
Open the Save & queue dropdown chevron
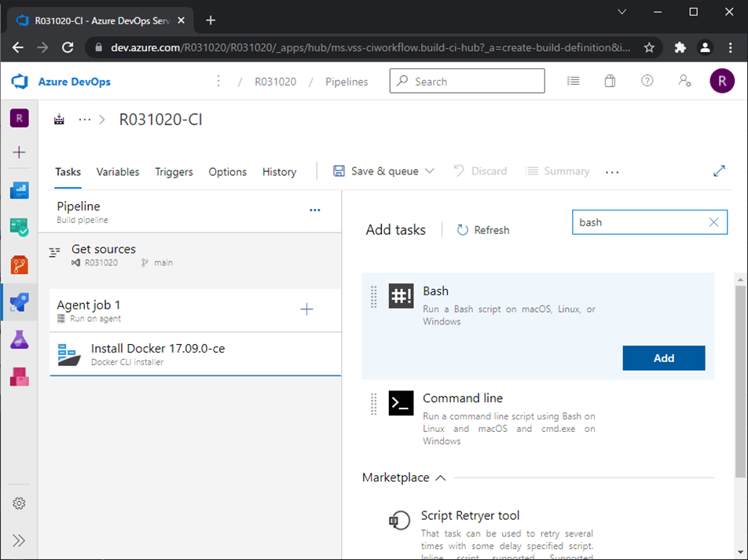tap(429, 171)
